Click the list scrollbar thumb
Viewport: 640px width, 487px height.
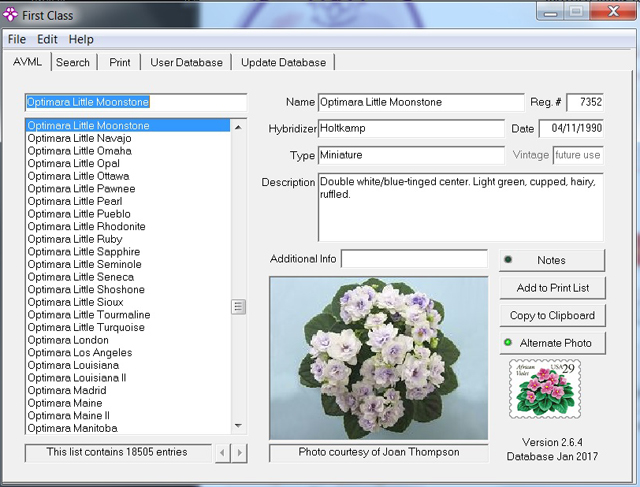[x=238, y=306]
